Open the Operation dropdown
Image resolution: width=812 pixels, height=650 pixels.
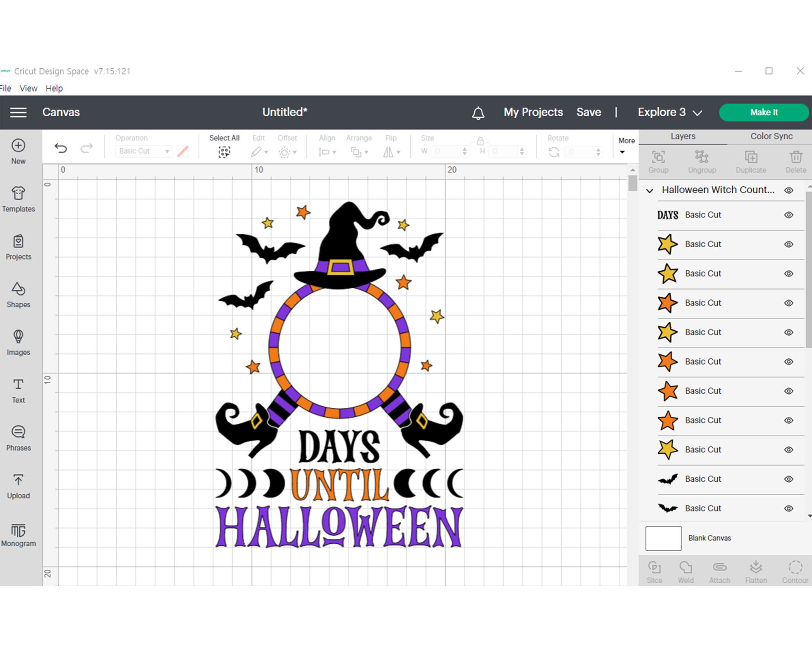pyautogui.click(x=143, y=151)
